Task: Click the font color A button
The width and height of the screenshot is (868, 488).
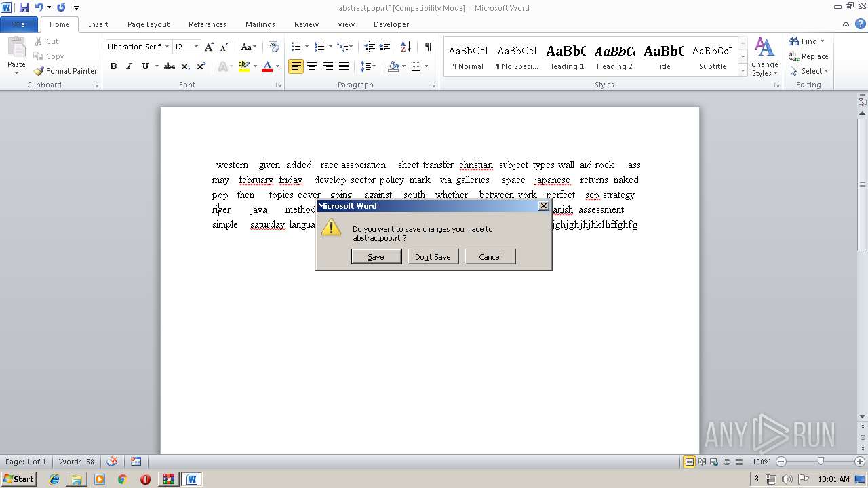Action: (267, 66)
